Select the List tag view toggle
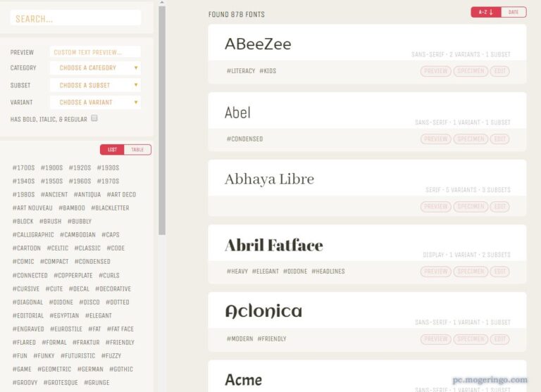This screenshot has width=541, height=392. [x=113, y=150]
